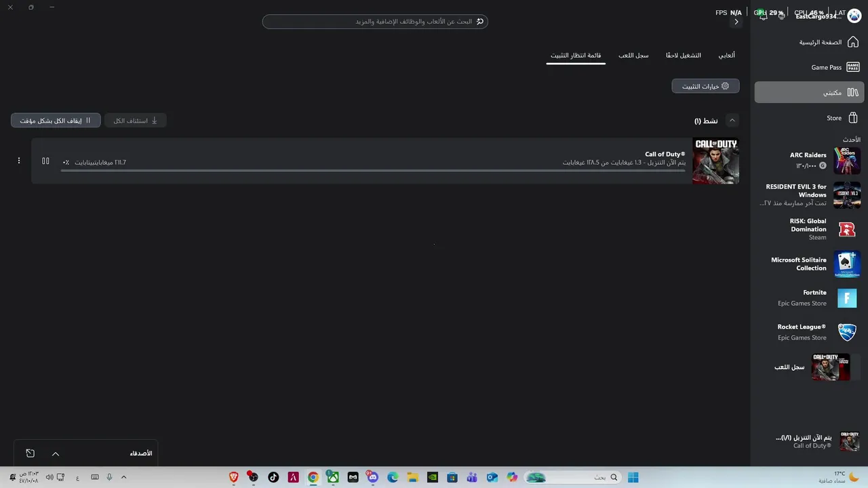868x488 pixels.
Task: Open Brave browser from the taskbar
Action: click(234, 477)
